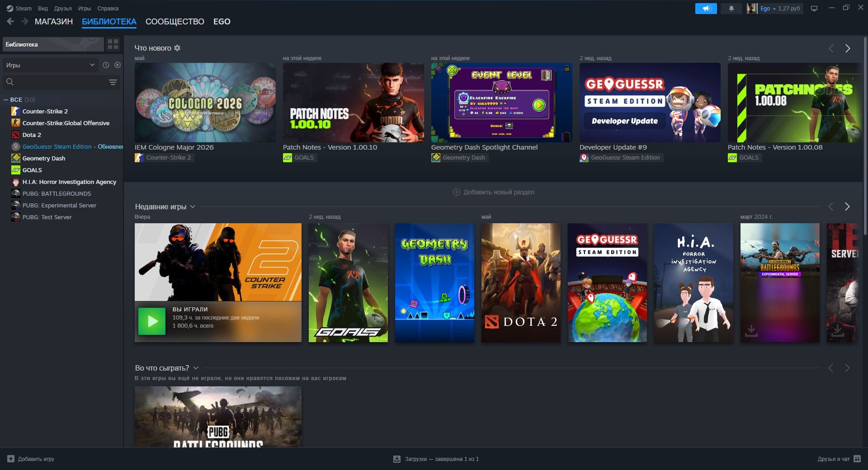
Task: Click Counter-Strike 2 tag under IEM Cologne news
Action: coord(165,158)
